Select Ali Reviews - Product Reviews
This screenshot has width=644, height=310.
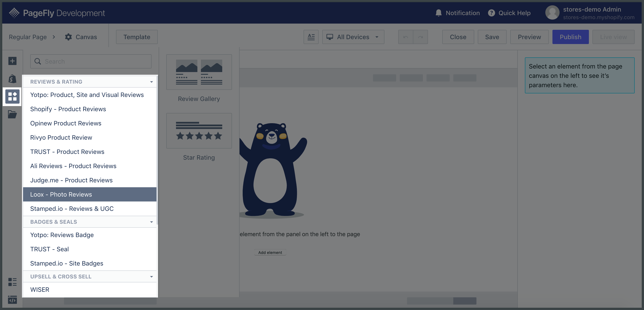coord(90,166)
